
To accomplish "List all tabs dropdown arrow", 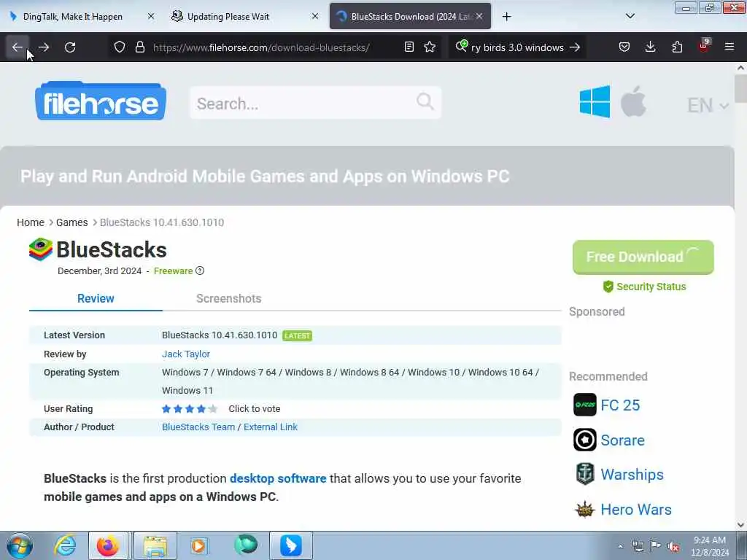I will pos(630,16).
